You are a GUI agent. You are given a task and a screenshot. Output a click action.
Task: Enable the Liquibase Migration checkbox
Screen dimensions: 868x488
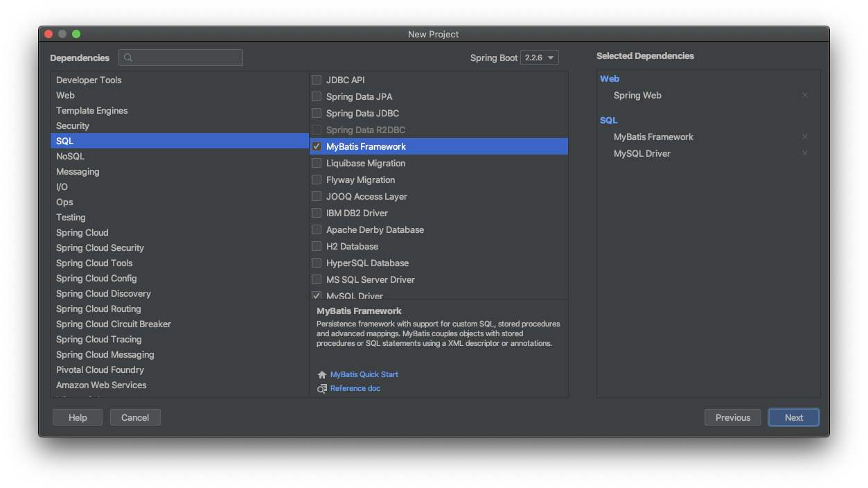tap(317, 163)
